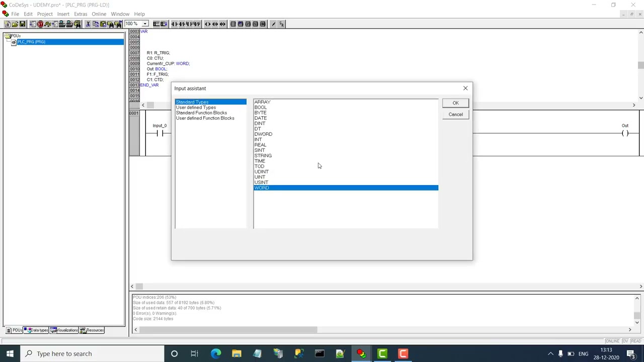Choose BOOL in the type list
Screen dimensions: 644x362
click(261, 108)
